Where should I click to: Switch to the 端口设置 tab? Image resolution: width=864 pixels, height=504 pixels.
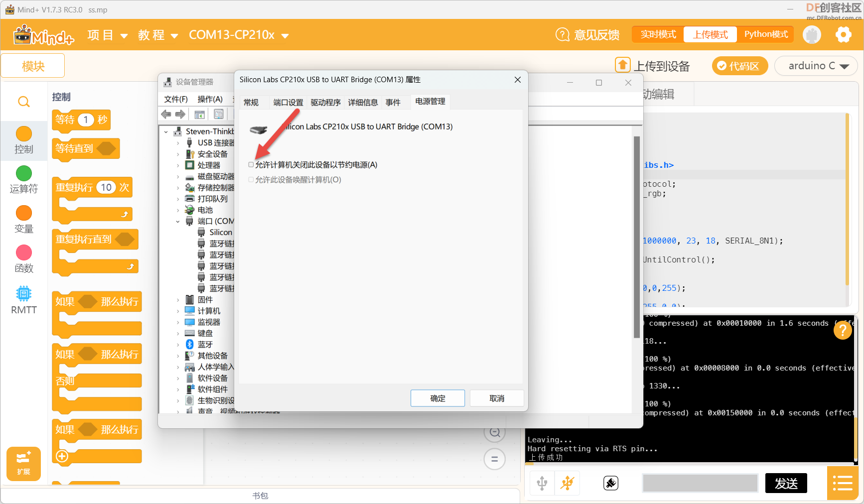tap(288, 102)
